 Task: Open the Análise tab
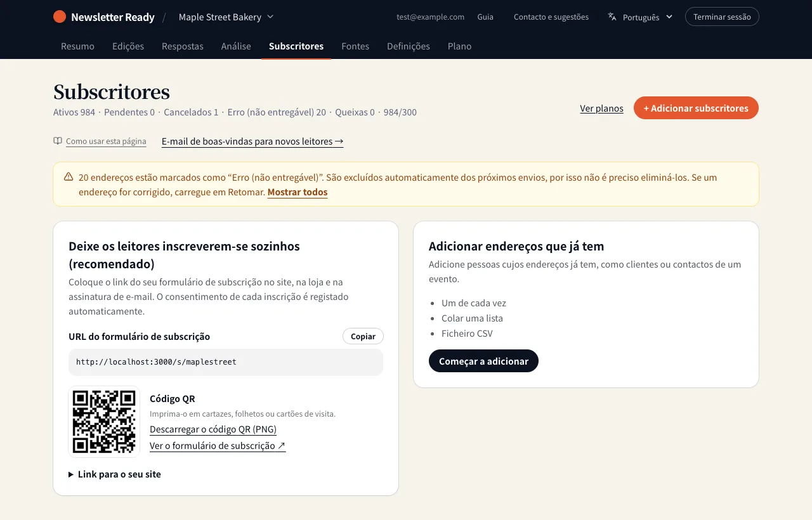click(236, 46)
